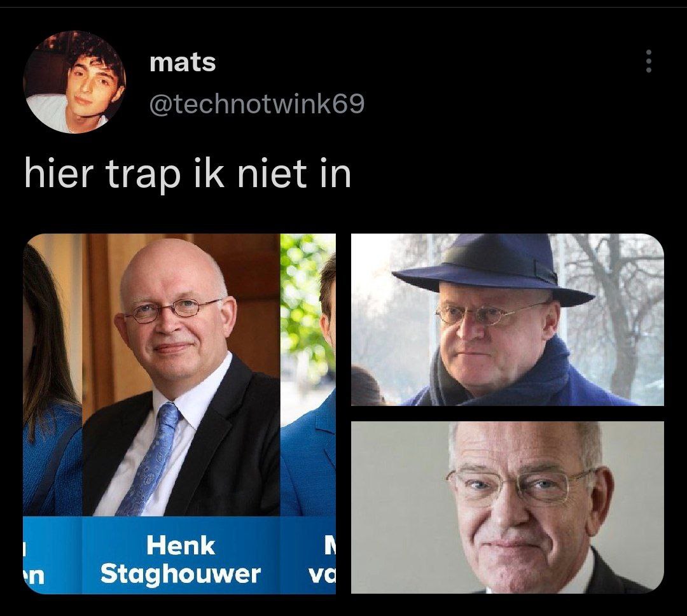Image resolution: width=687 pixels, height=616 pixels.
Task: Open the left photo of bald man in suit
Action: point(179,414)
